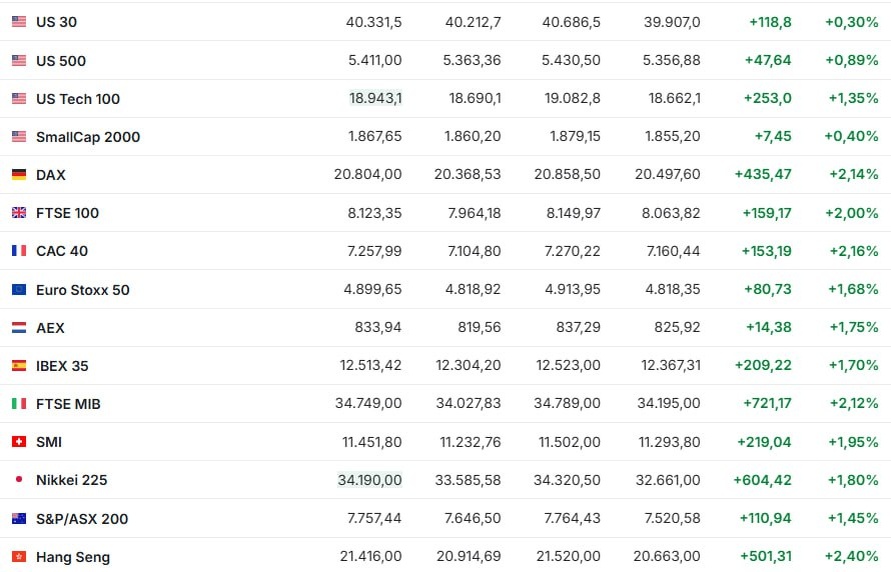Open the SmallCap 2000 index link
The image size is (891, 572).
point(88,137)
